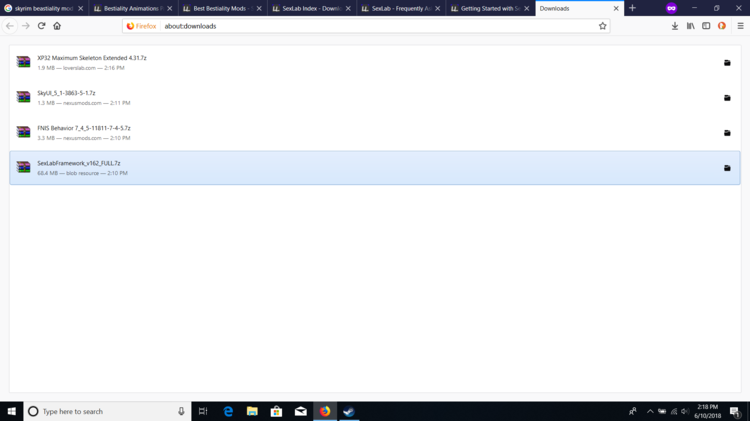This screenshot has width=750, height=421.
Task: Open containing folder for FNIS Behavior download
Action: coord(727,133)
